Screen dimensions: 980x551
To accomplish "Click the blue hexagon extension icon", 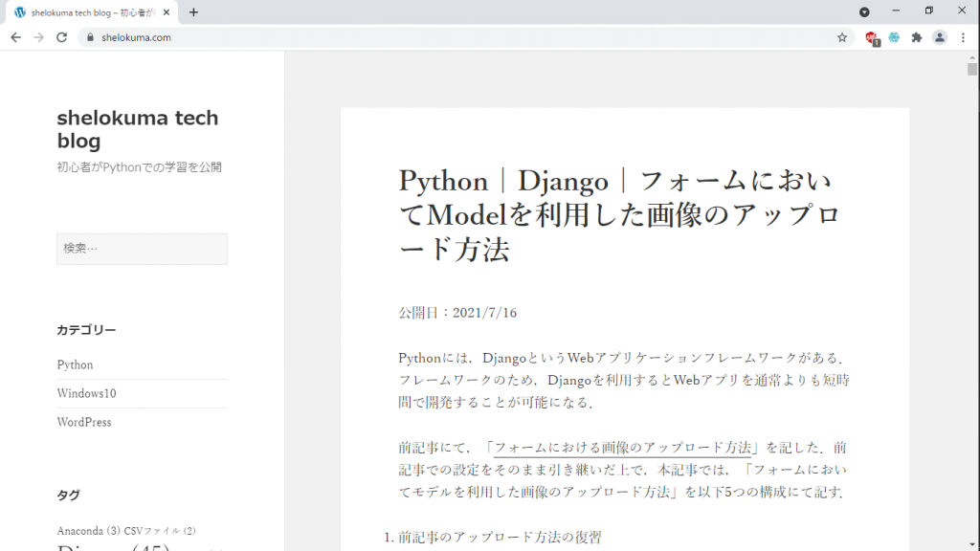I will [x=893, y=37].
